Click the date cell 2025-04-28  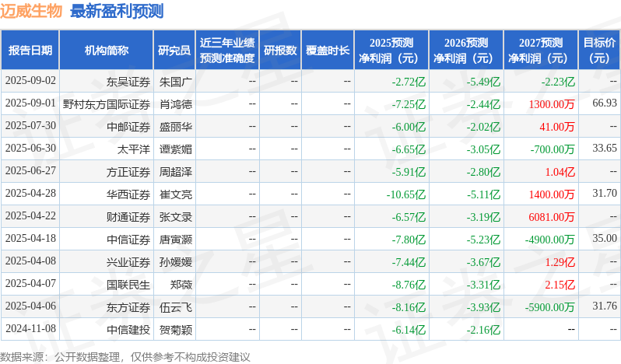(30, 194)
